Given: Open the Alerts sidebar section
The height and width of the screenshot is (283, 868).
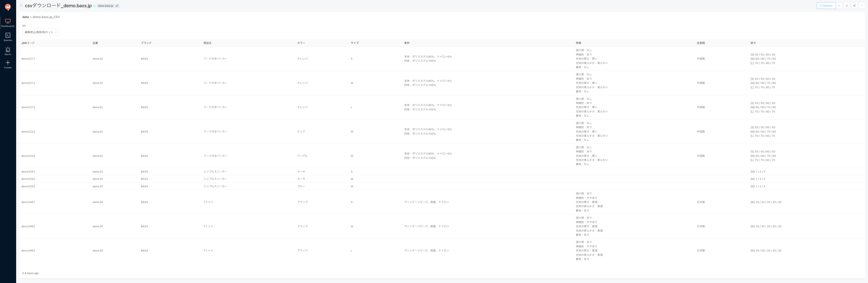Looking at the screenshot, I should 8,51.
